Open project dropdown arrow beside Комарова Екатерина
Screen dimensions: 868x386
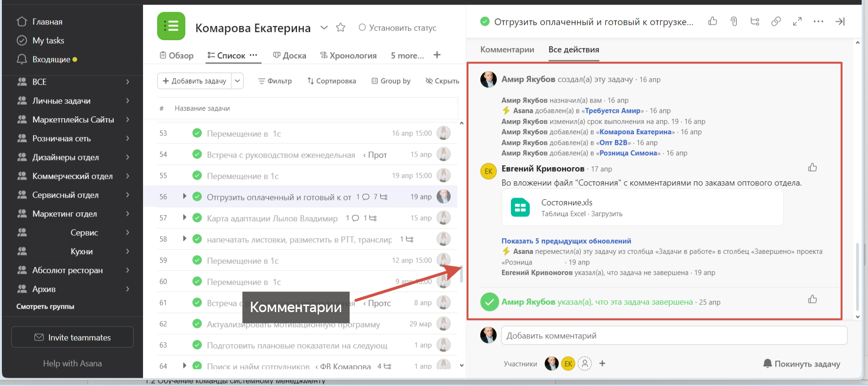point(324,28)
